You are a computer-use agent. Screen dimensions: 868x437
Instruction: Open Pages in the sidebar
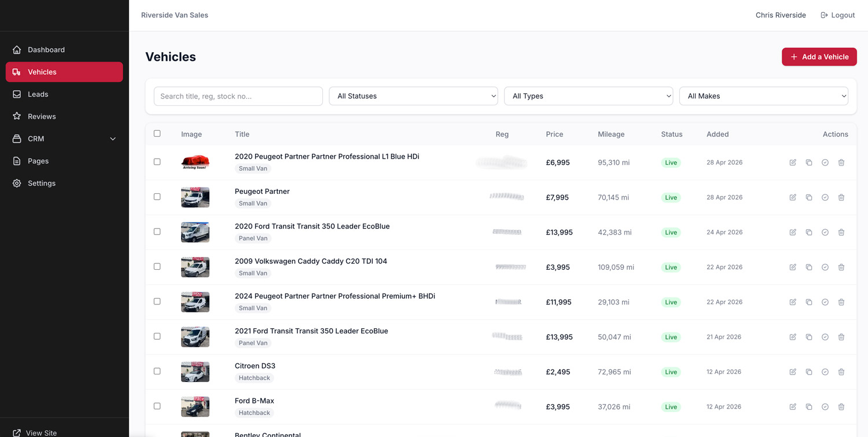click(x=64, y=161)
